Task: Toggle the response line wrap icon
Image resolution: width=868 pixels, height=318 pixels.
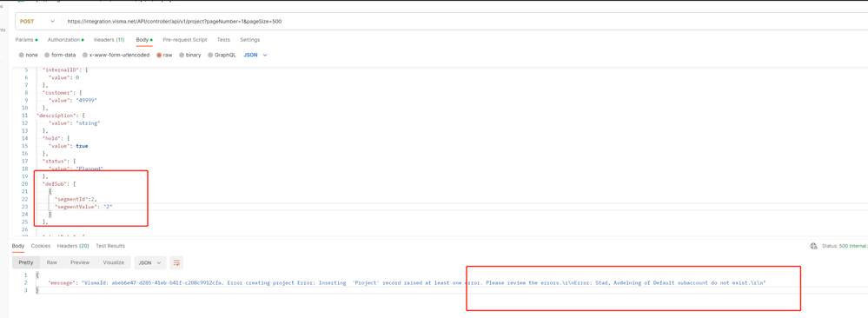Action: 176,262
